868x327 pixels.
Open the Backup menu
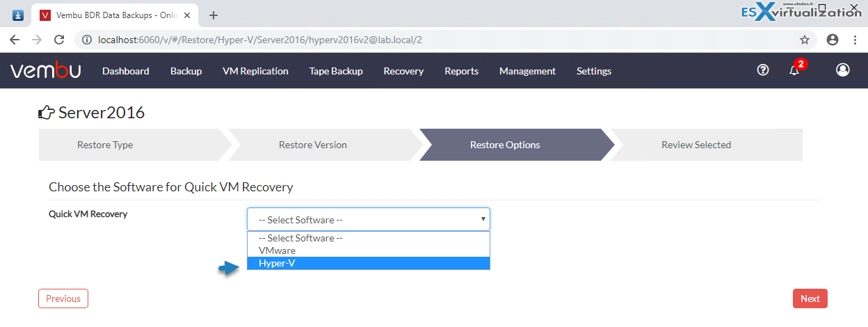pos(186,71)
